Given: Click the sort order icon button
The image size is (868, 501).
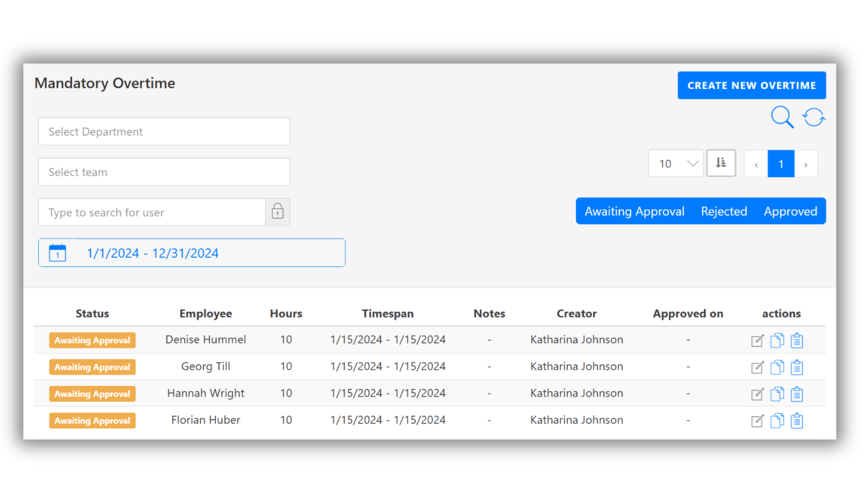Looking at the screenshot, I should point(721,163).
